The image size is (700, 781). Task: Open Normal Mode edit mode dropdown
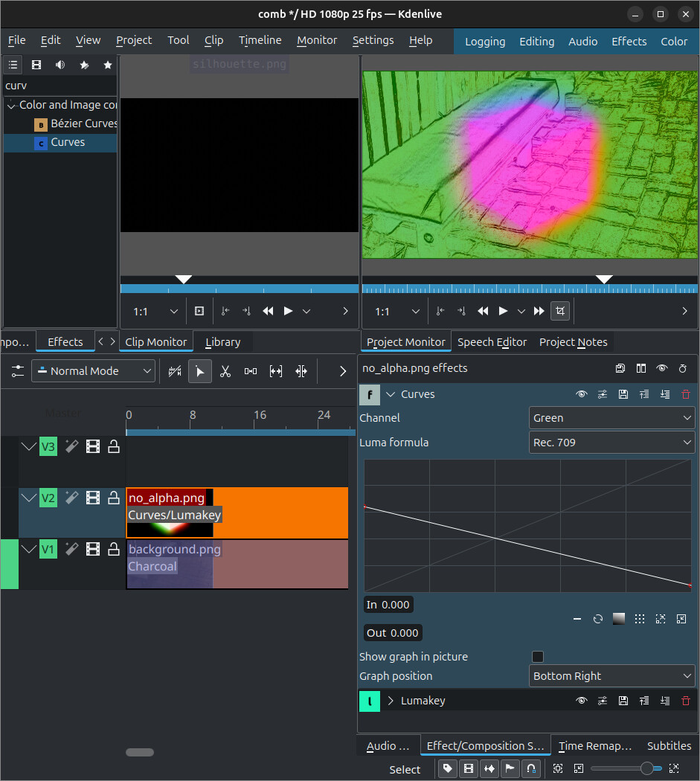pos(93,371)
